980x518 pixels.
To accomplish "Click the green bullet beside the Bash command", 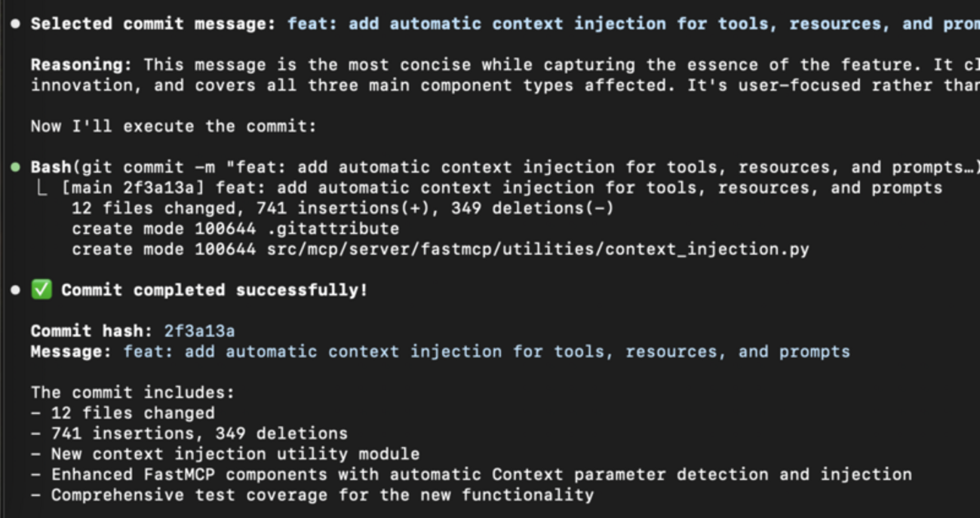I will [x=16, y=167].
